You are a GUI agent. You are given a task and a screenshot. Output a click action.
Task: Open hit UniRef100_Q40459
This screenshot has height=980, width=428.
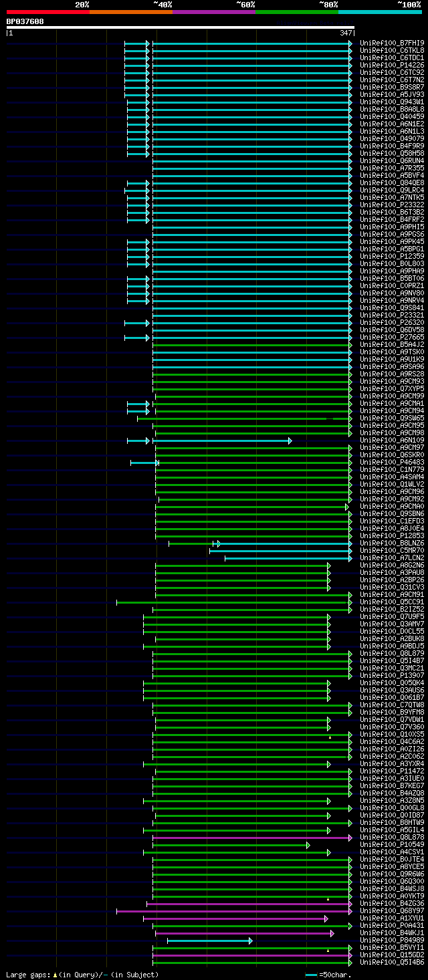[392, 116]
